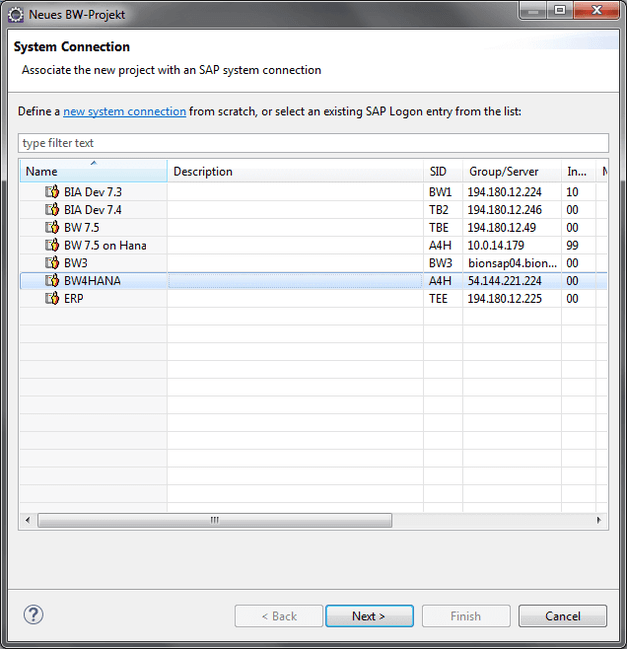Click the scrollbar right arrow
Image resolution: width=627 pixels, height=649 pixels.
[598, 520]
